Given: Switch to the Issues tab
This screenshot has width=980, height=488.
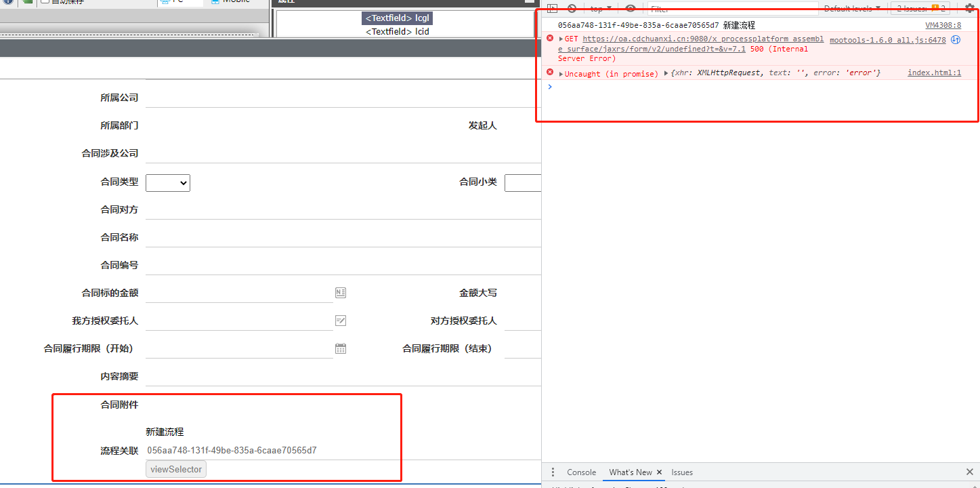Looking at the screenshot, I should (681, 472).
